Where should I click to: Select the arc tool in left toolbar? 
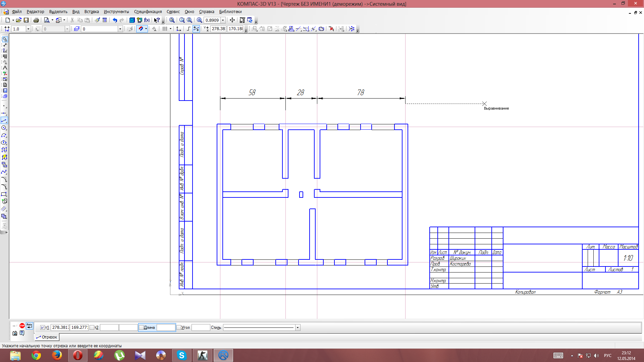pos(4,135)
